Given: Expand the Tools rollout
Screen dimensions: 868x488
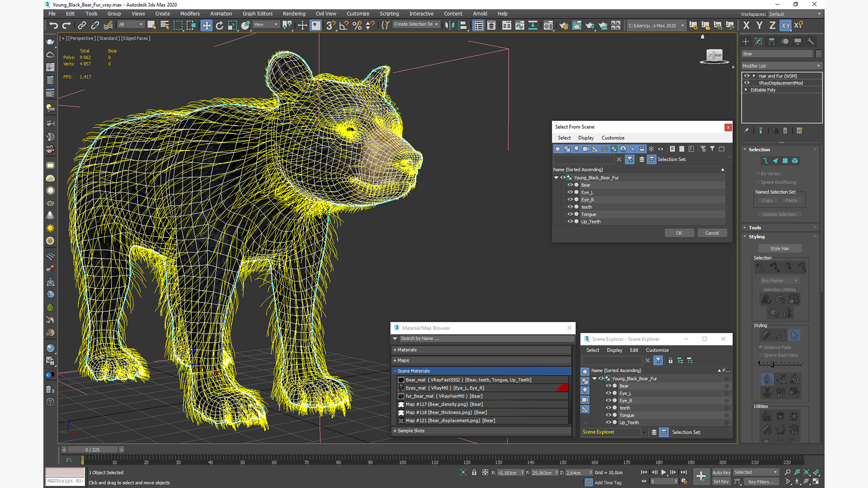Looking at the screenshot, I should [x=780, y=228].
